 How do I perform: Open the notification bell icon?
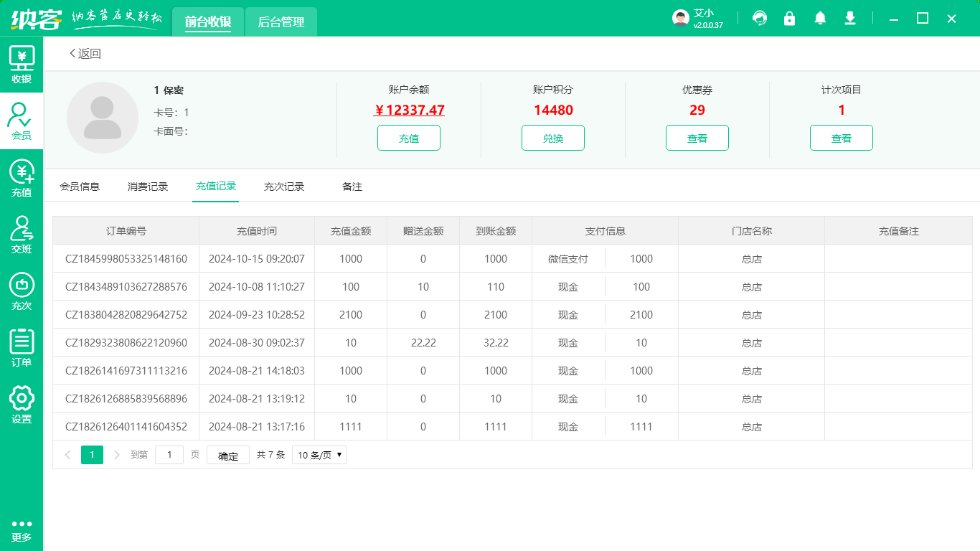(x=820, y=19)
